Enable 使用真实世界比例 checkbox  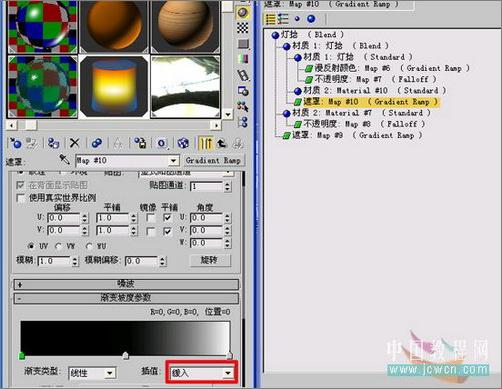(x=20, y=198)
